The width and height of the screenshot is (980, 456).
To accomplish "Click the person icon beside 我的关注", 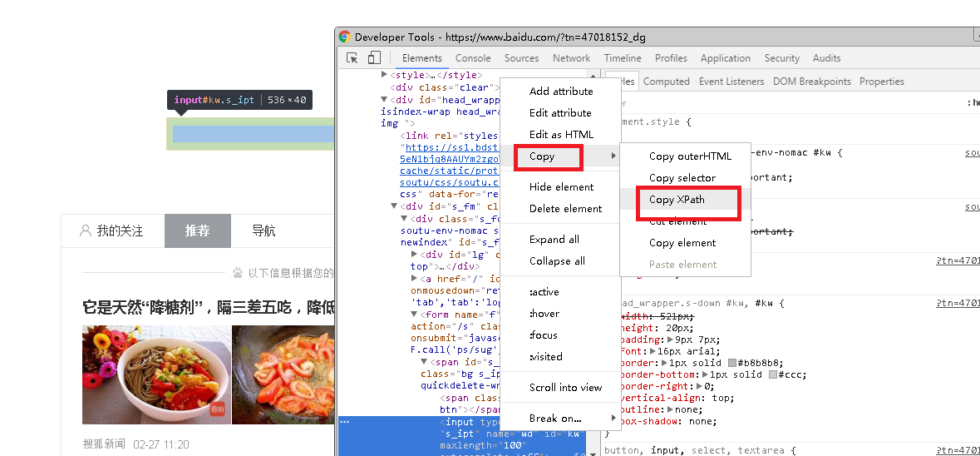I will click(x=86, y=230).
